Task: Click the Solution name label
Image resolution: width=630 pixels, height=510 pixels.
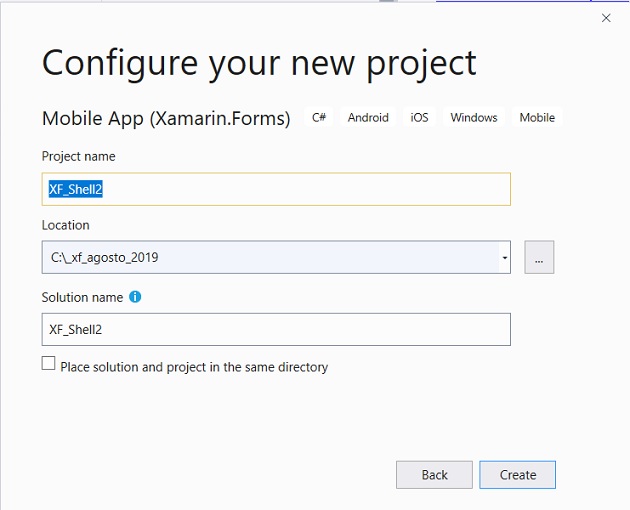Action: 82,297
